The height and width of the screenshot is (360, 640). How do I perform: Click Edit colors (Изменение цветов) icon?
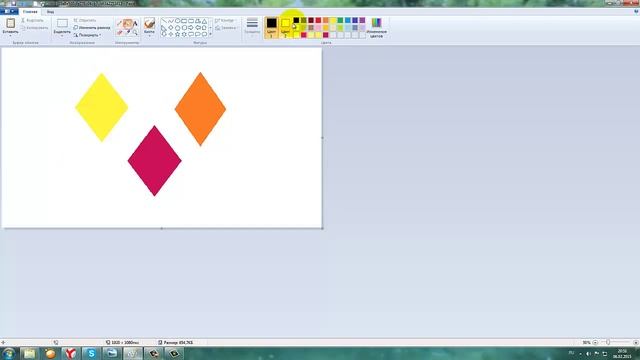click(x=376, y=23)
